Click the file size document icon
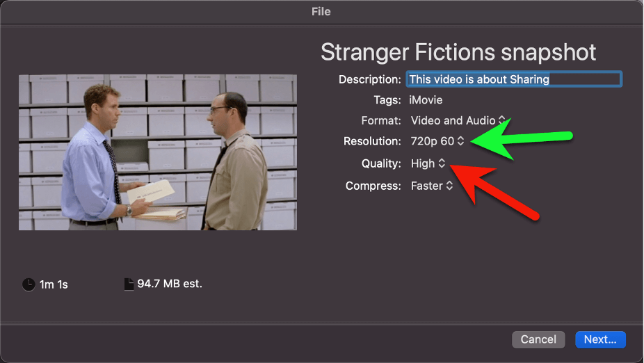The width and height of the screenshot is (644, 363). pyautogui.click(x=129, y=284)
